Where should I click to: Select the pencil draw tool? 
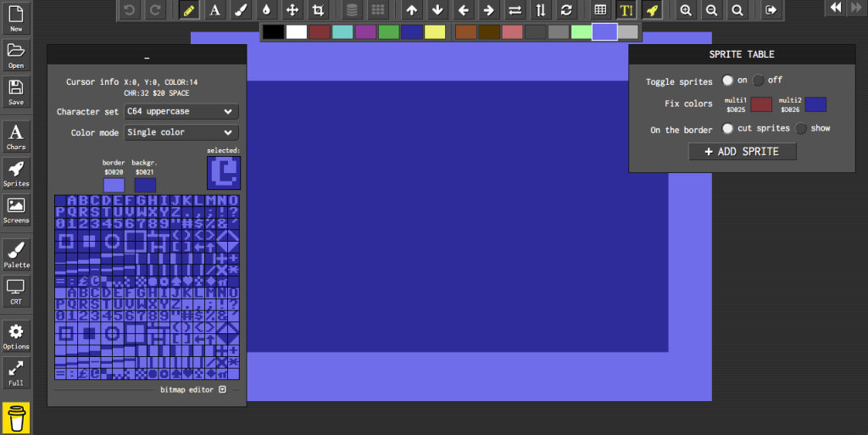click(x=189, y=10)
